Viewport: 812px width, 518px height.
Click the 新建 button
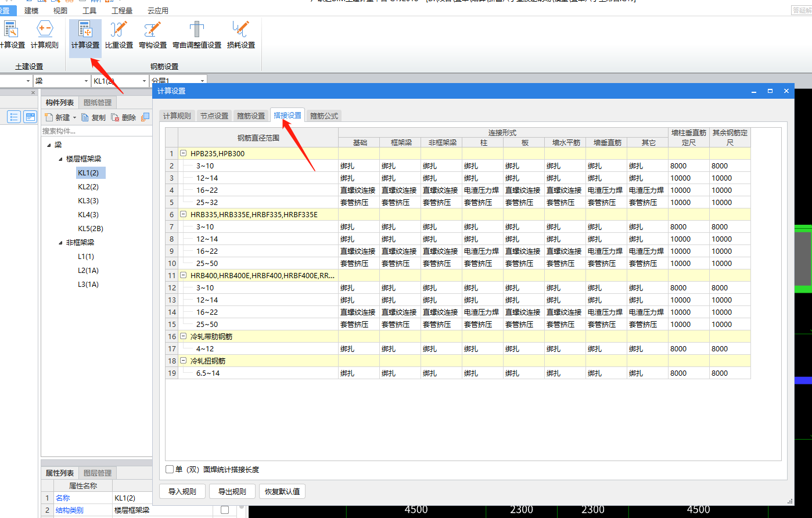tap(57, 117)
